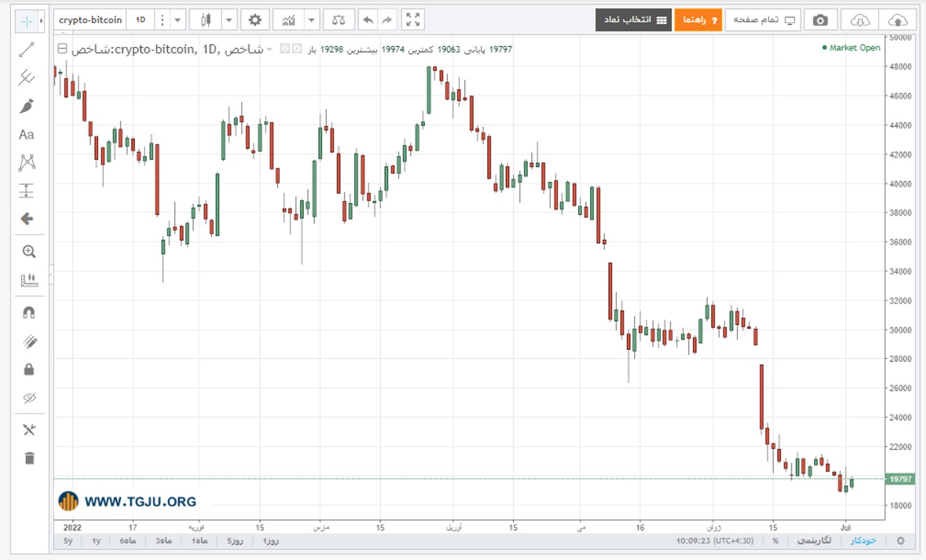Image resolution: width=926 pixels, height=560 pixels.
Task: Select the trend line drawing tool
Action: coord(27,49)
